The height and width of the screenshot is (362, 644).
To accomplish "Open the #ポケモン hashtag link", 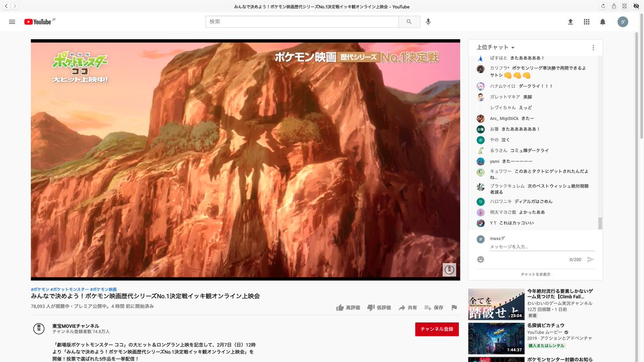I will pos(40,289).
